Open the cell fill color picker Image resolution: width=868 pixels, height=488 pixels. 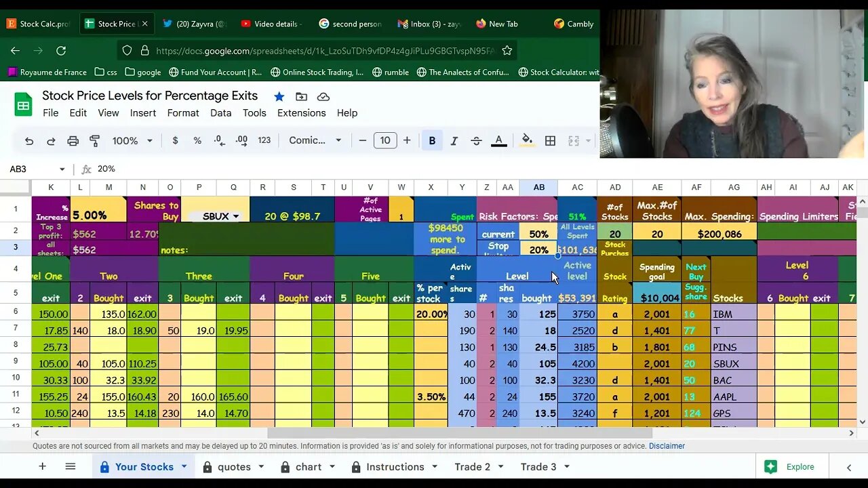point(527,141)
